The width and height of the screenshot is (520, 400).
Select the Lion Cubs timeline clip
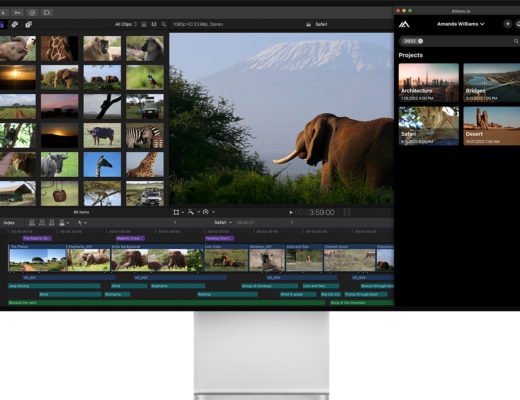click(226, 258)
